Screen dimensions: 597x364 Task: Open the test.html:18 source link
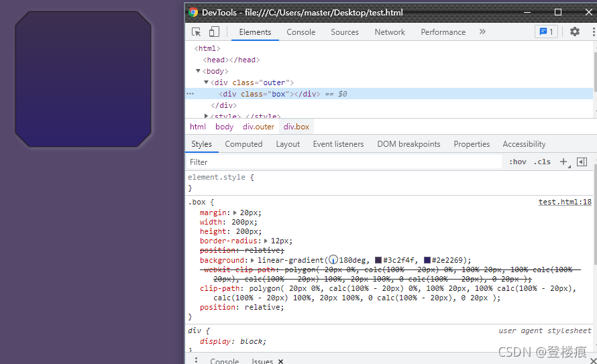coord(565,202)
